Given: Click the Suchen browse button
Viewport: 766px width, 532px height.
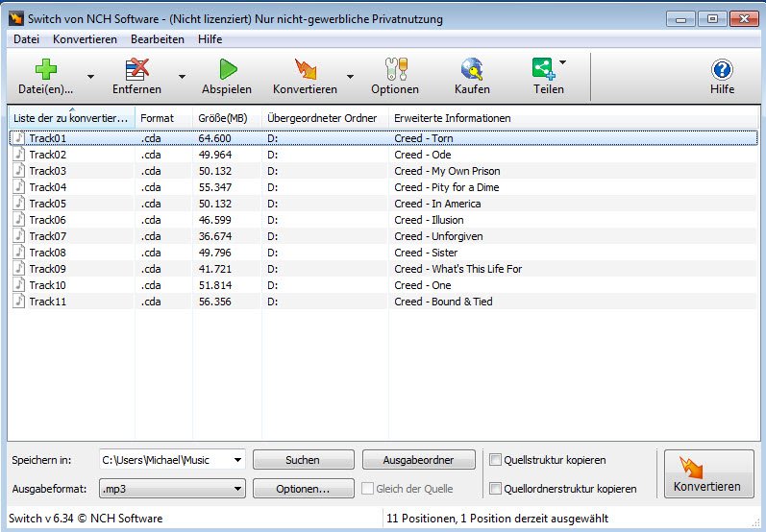Looking at the screenshot, I should (303, 460).
